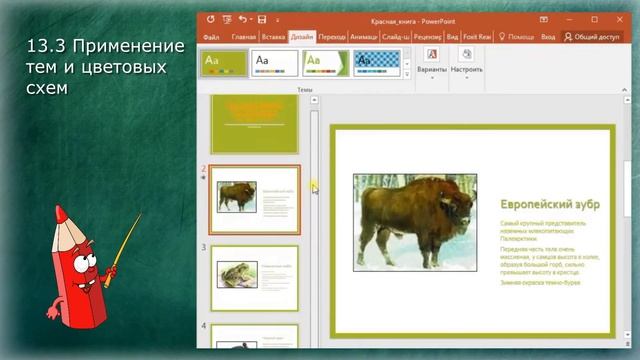This screenshot has width=640, height=360.
Task: Switch to the Главная tab
Action: point(244,37)
